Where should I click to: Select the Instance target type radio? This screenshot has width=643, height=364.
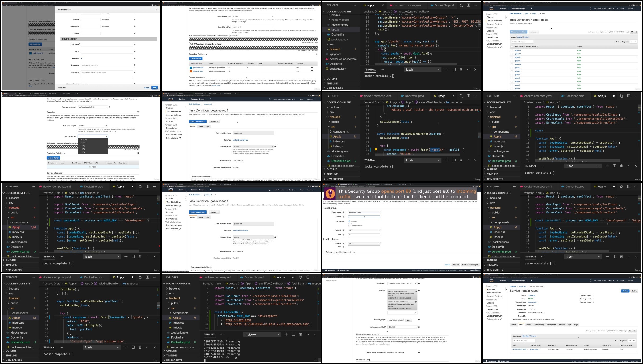[349, 221]
